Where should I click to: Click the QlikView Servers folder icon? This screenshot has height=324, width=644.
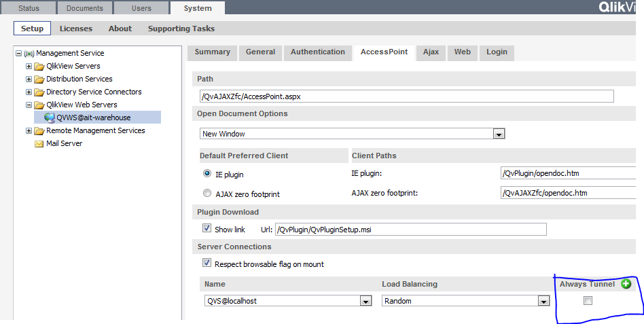(x=39, y=66)
